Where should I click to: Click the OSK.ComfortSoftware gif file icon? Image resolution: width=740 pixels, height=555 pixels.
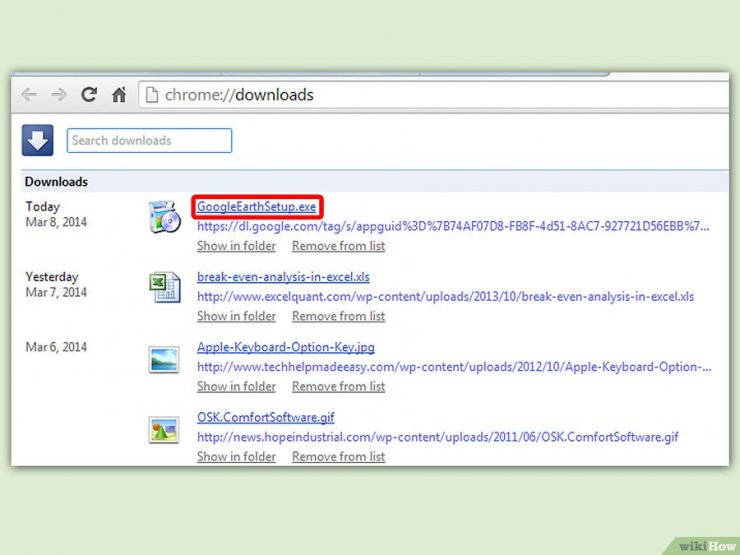coord(164,430)
